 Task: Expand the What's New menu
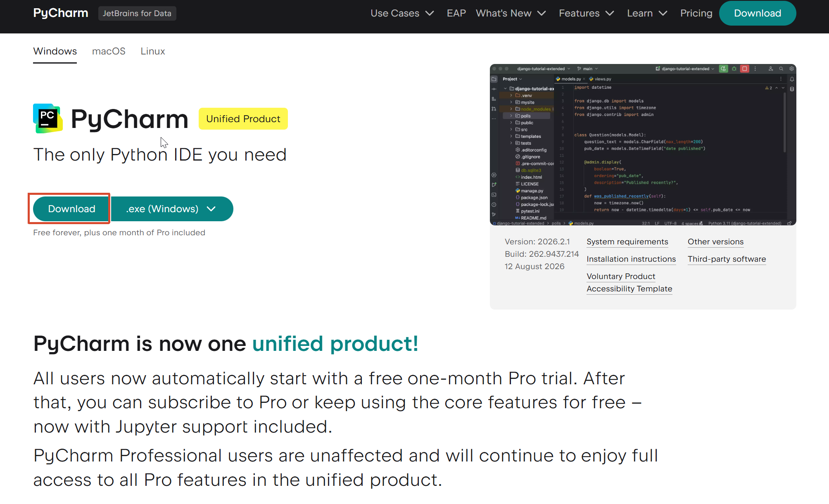pyautogui.click(x=511, y=13)
